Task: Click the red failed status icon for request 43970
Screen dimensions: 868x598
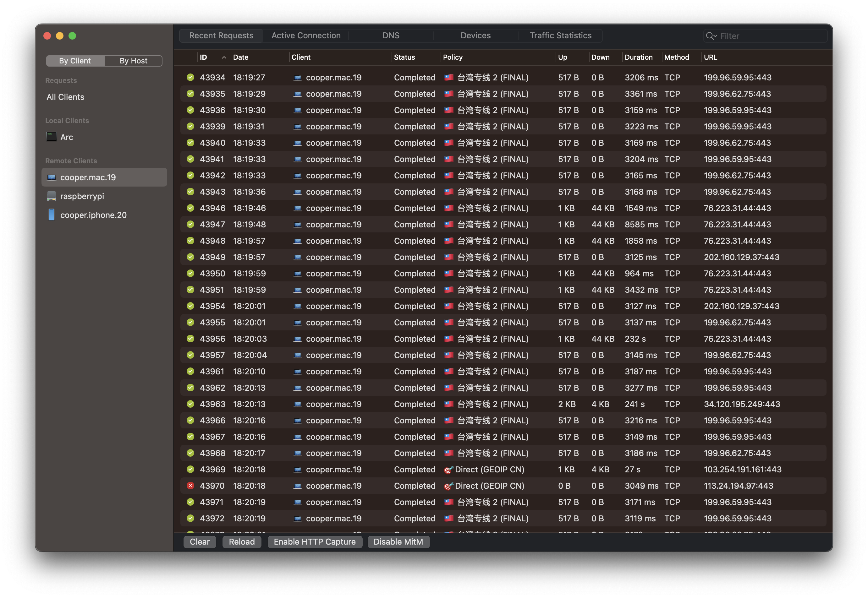Action: click(x=190, y=486)
